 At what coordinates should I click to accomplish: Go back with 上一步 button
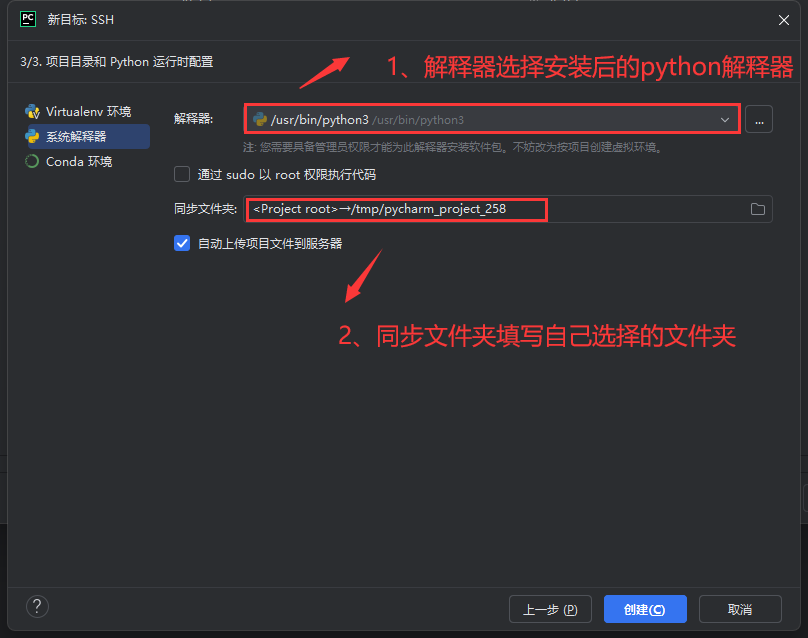coord(550,609)
